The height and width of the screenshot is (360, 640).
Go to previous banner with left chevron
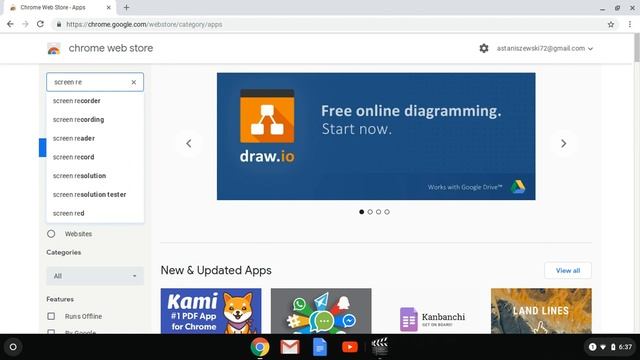coord(189,143)
